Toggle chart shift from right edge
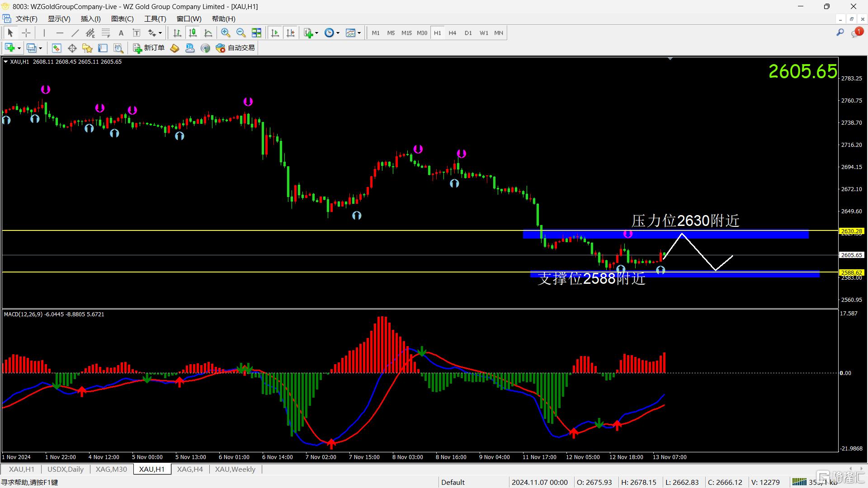Image resolution: width=868 pixels, height=488 pixels. tap(290, 33)
